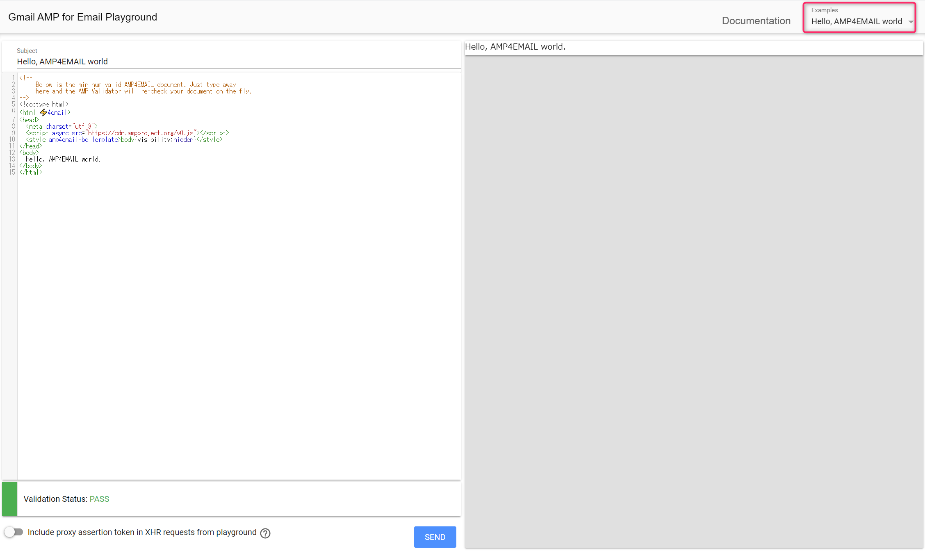This screenshot has height=560, width=925.
Task: Click the closing body tag line
Action: (x=31, y=166)
